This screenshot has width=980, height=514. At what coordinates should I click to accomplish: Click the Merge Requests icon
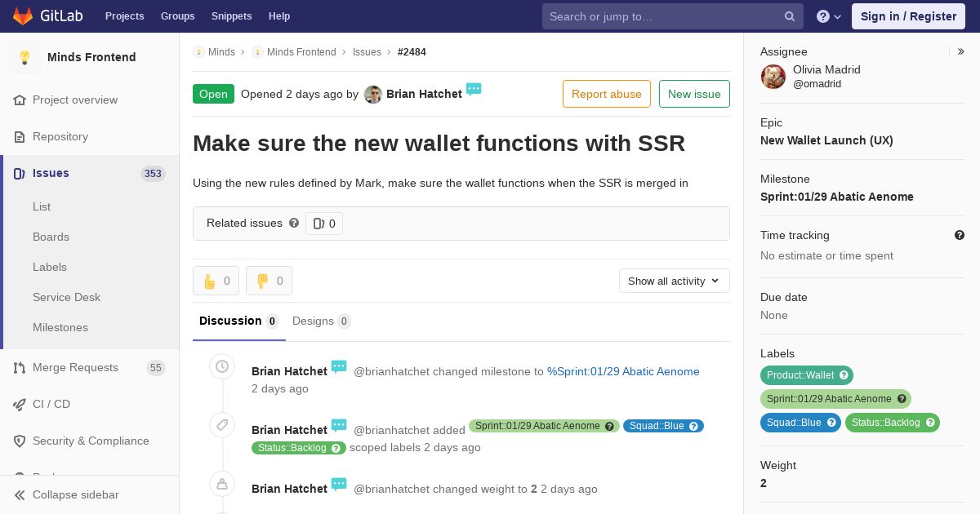coord(20,367)
